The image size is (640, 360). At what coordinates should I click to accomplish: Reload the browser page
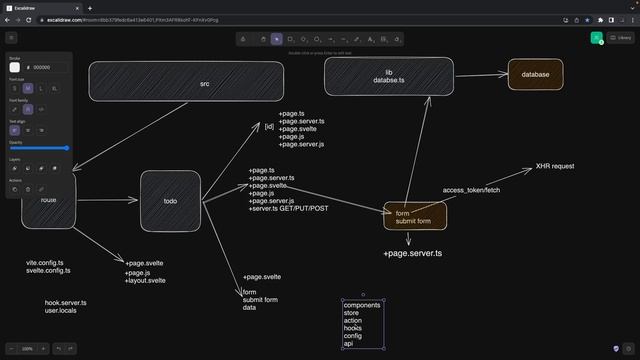[x=29, y=20]
